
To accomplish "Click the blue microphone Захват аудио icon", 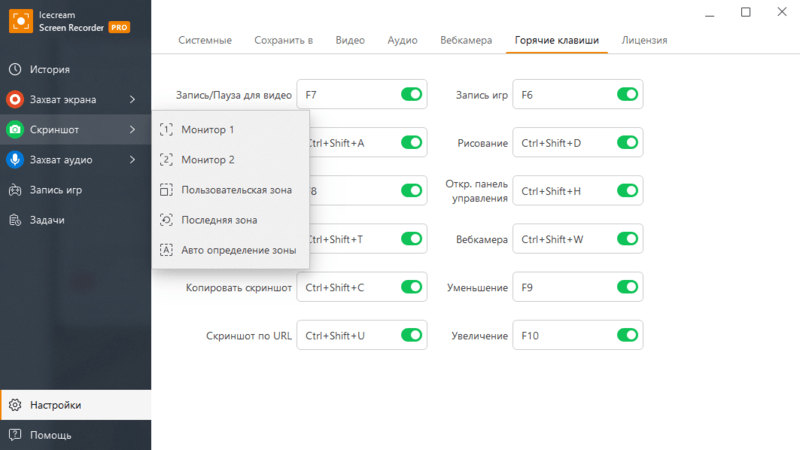I will click(15, 160).
